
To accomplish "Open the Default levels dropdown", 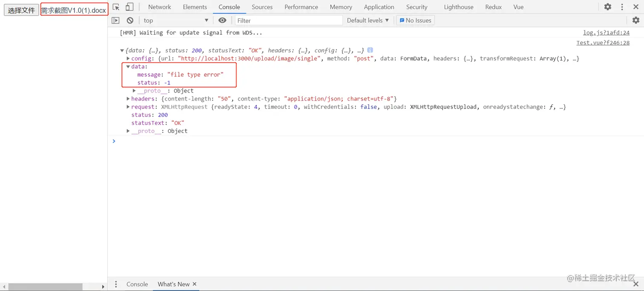I will (x=368, y=20).
